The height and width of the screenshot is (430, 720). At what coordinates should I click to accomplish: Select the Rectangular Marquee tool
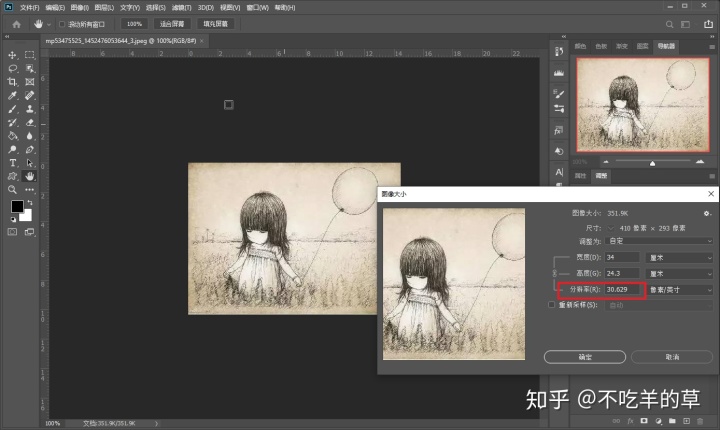point(30,55)
